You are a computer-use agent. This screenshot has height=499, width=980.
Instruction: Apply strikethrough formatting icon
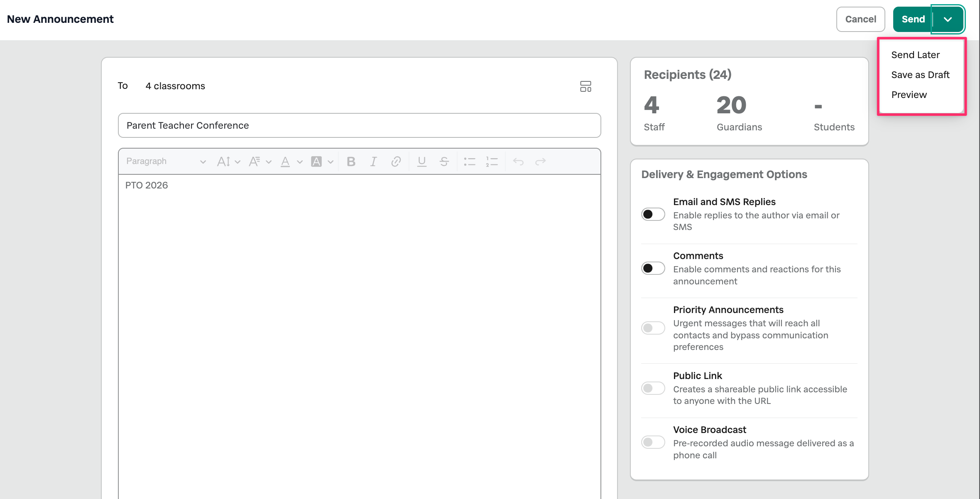(x=444, y=161)
